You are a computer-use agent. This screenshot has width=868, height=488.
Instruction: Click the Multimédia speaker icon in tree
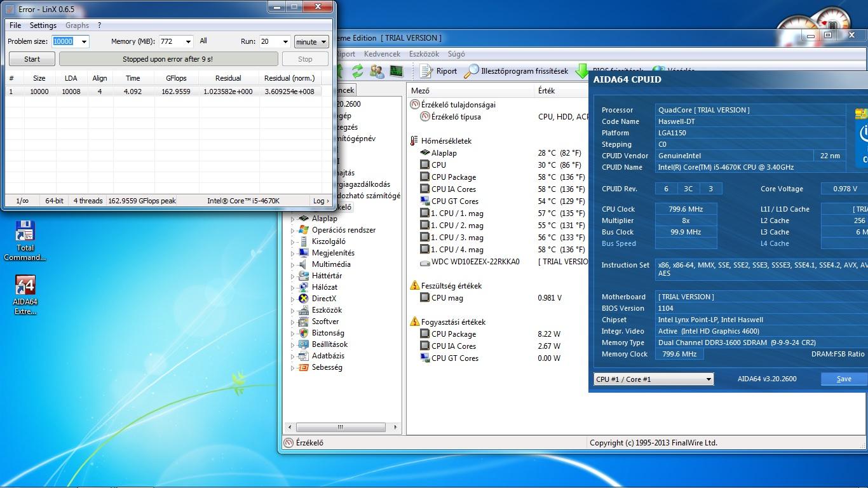(303, 264)
